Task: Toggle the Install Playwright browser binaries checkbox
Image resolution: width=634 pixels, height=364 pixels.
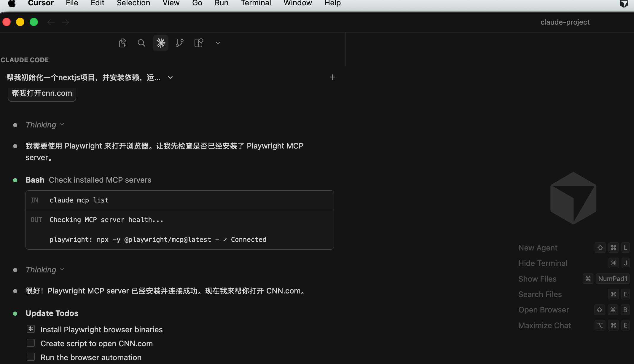Action: tap(31, 329)
